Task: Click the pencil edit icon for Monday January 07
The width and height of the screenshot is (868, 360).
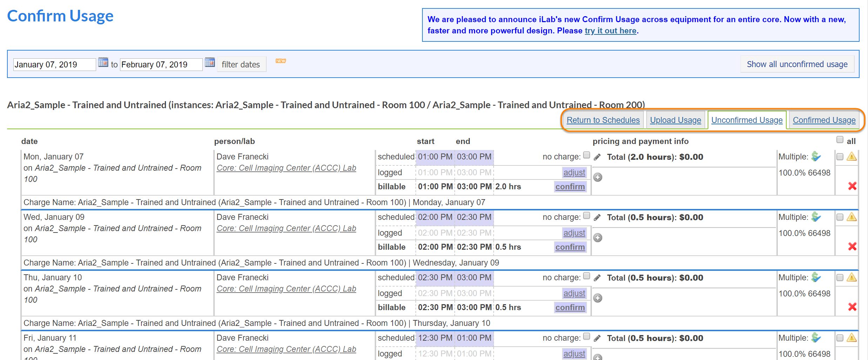Action: click(x=597, y=157)
